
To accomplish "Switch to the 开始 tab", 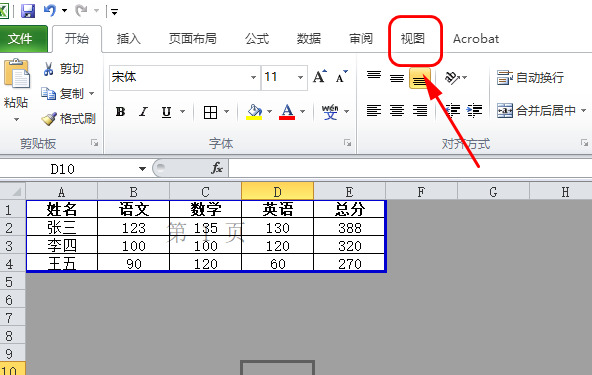I will point(77,39).
